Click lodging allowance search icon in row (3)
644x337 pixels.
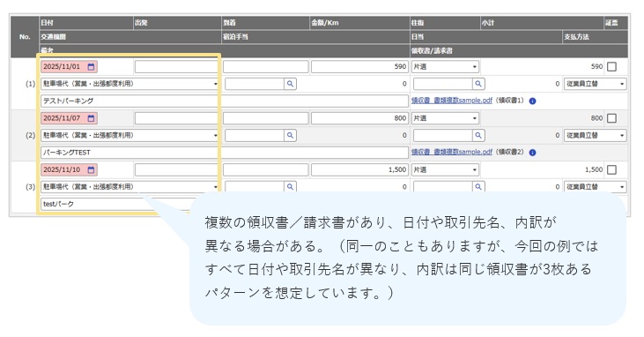pyautogui.click(x=290, y=187)
